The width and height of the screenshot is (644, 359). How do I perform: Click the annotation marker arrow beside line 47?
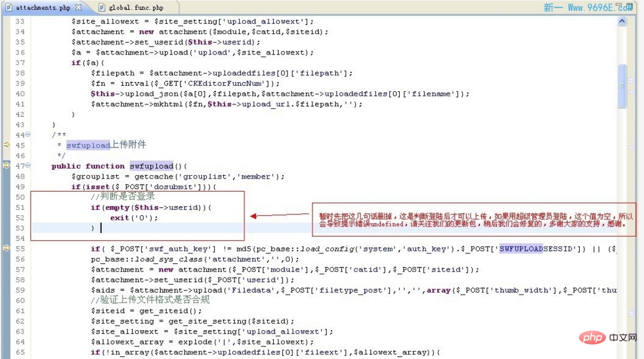click(x=7, y=165)
